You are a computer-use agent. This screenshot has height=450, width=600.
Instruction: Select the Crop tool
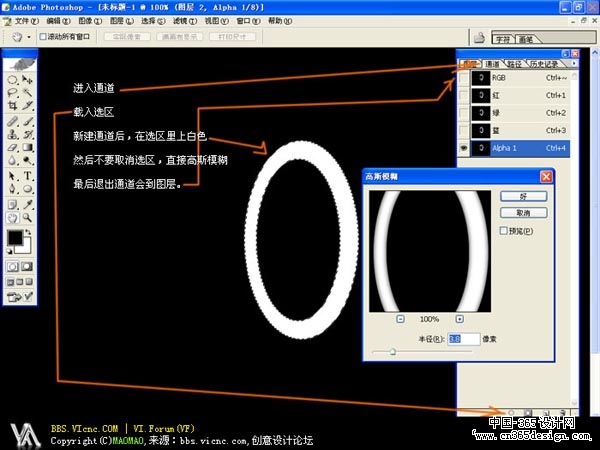12,105
